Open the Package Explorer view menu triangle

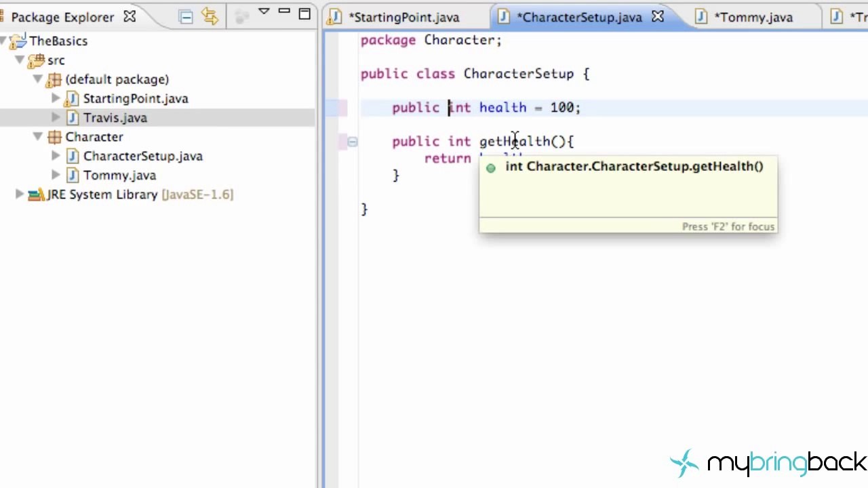point(264,12)
